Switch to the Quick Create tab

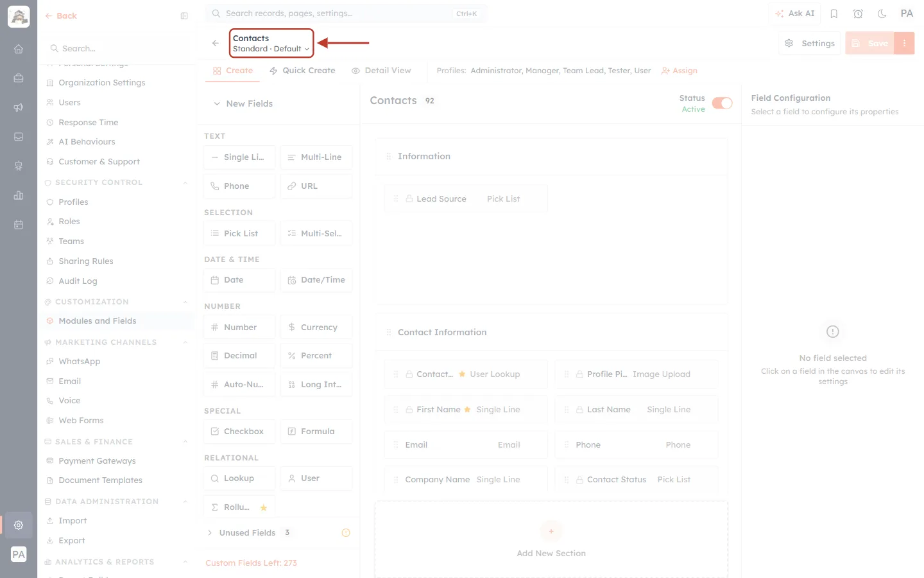pyautogui.click(x=302, y=71)
